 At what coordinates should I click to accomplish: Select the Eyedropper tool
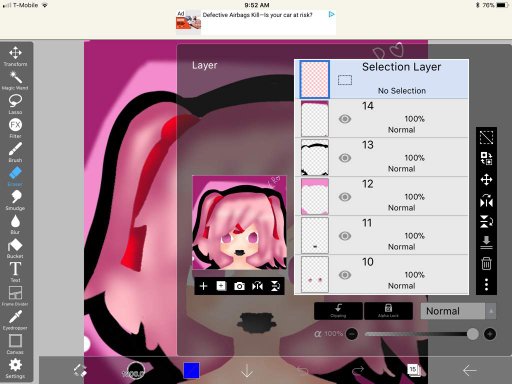point(15,320)
